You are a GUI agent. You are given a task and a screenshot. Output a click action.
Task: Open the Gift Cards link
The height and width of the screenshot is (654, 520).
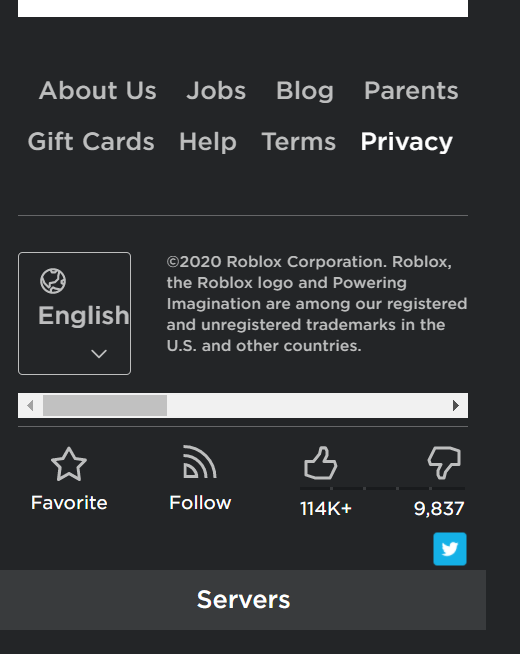click(x=91, y=141)
